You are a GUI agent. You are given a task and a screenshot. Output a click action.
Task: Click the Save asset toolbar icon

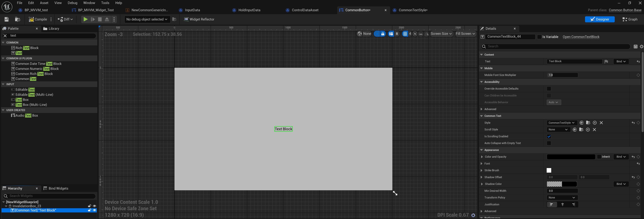(x=7, y=19)
